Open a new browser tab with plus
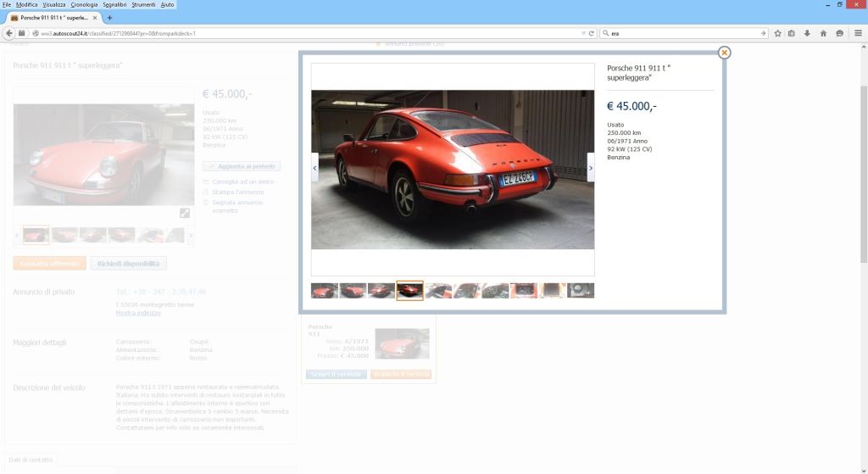The image size is (868, 474). tap(109, 18)
